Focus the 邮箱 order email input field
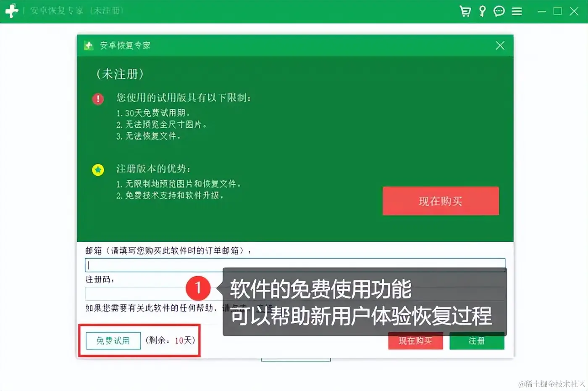The width and height of the screenshot is (588, 391). 295,265
